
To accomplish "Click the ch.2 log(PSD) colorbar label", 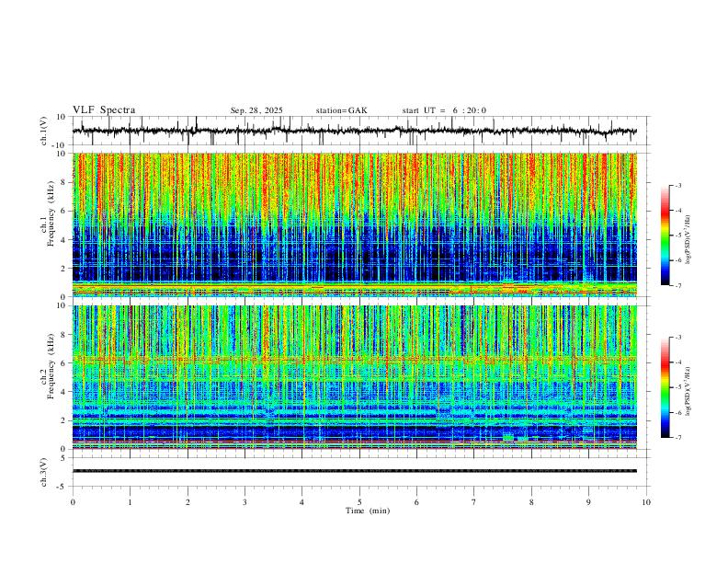I will (688, 392).
